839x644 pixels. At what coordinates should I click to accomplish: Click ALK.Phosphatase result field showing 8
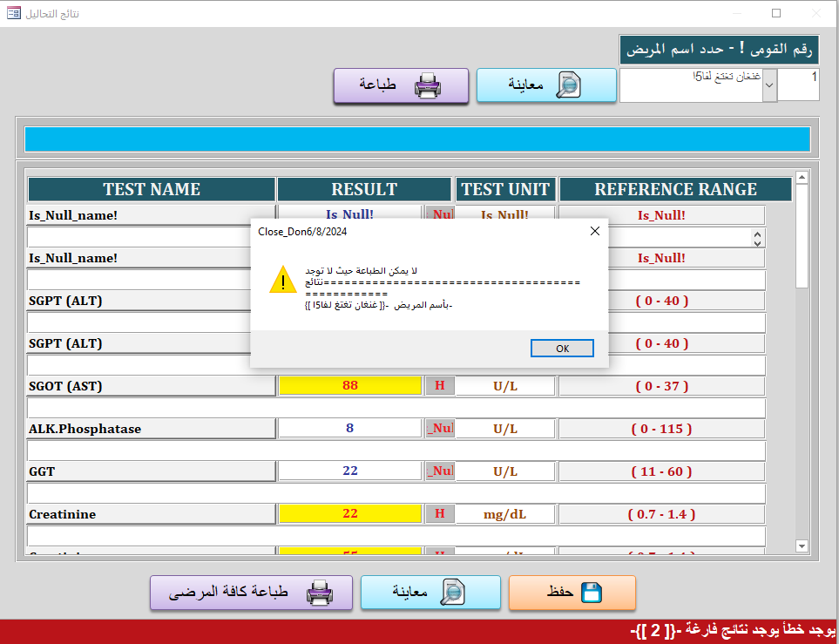(350, 429)
